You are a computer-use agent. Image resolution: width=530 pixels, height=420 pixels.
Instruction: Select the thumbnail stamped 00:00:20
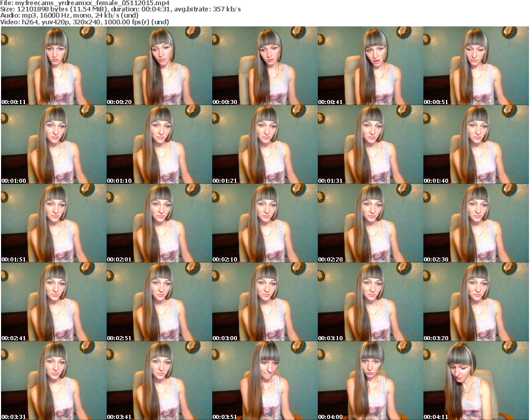[x=159, y=66]
